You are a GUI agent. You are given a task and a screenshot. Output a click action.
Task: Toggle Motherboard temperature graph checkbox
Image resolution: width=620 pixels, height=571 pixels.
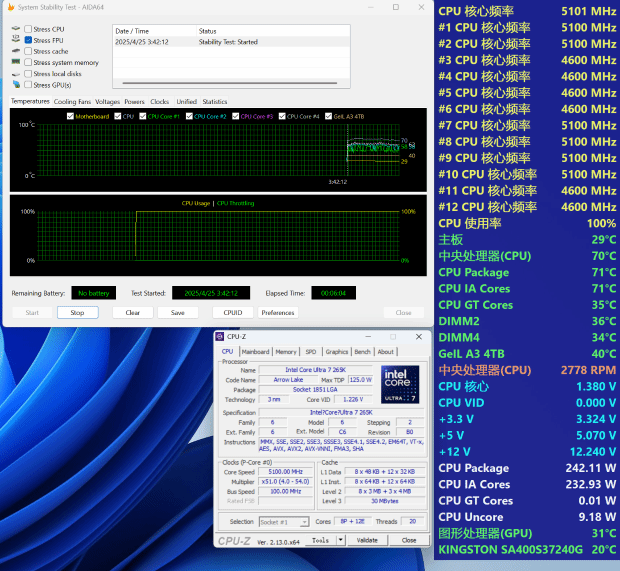coord(70,116)
